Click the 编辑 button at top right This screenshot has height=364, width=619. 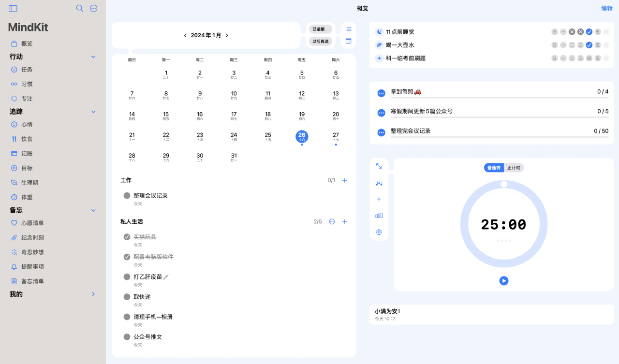coord(606,8)
